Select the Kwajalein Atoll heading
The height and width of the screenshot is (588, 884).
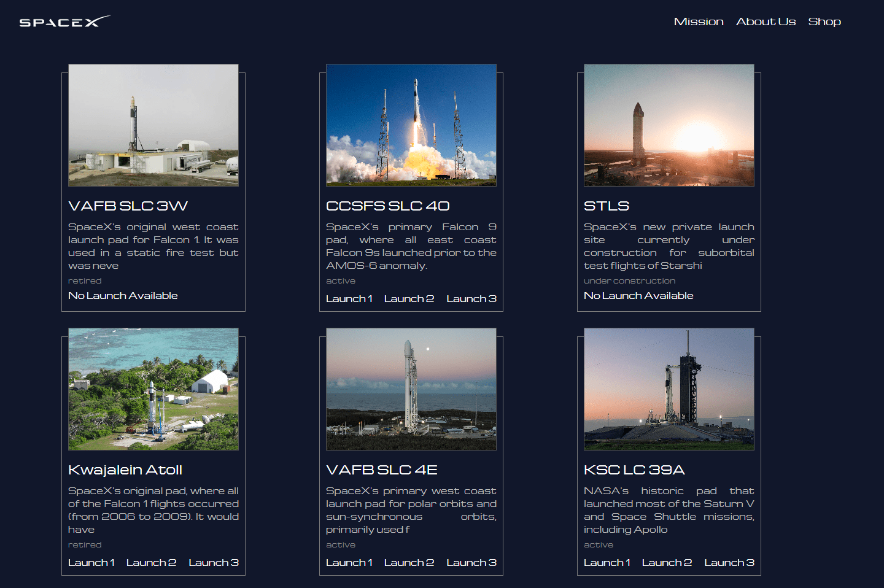[x=125, y=470]
